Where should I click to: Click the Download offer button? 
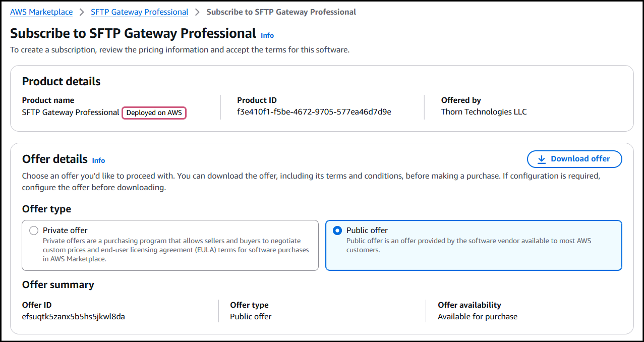(574, 159)
